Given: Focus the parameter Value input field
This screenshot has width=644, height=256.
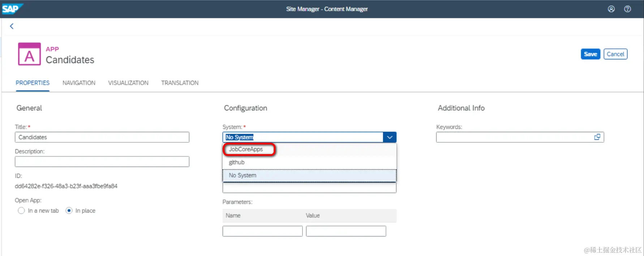Looking at the screenshot, I should [346, 231].
